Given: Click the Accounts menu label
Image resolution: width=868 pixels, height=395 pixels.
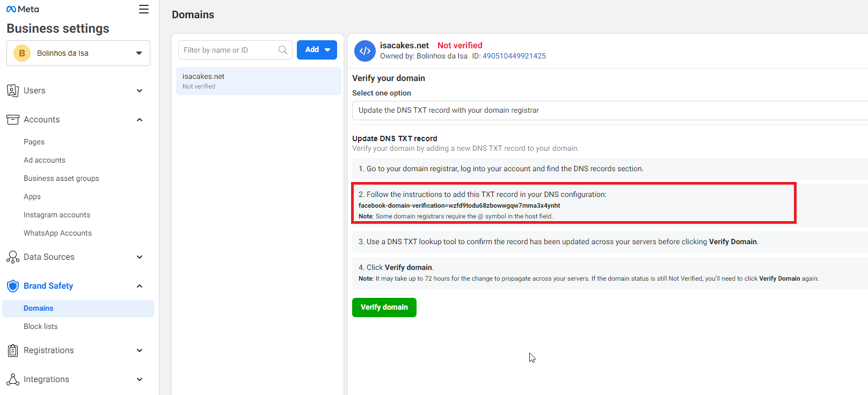Looking at the screenshot, I should (x=42, y=120).
